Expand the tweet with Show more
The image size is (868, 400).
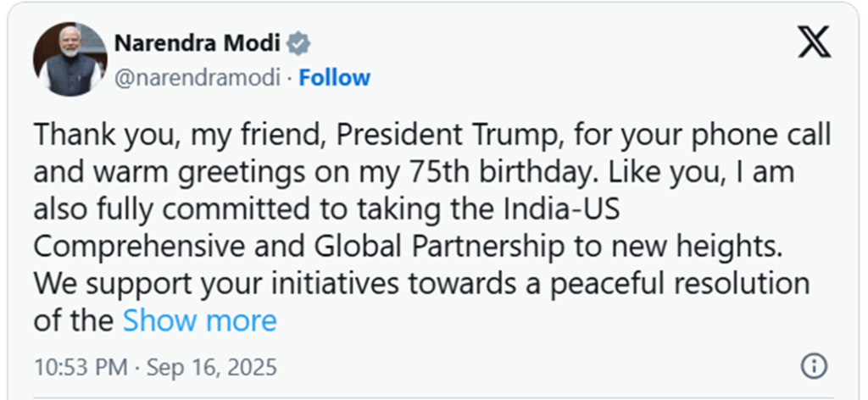tap(199, 320)
